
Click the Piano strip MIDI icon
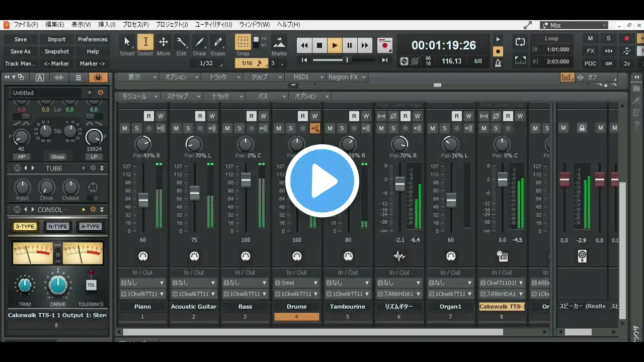(x=143, y=256)
